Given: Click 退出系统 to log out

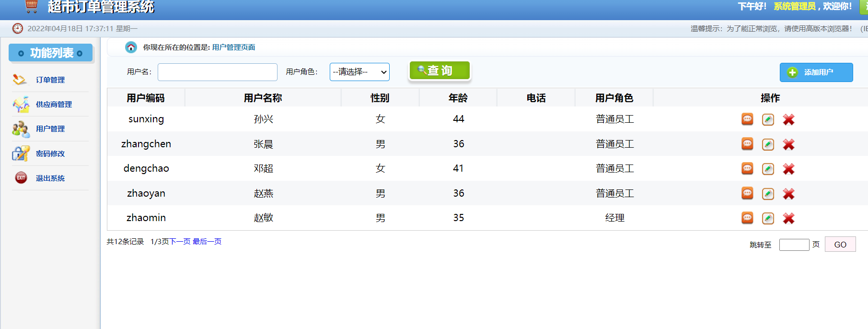Looking at the screenshot, I should pyautogui.click(x=50, y=178).
